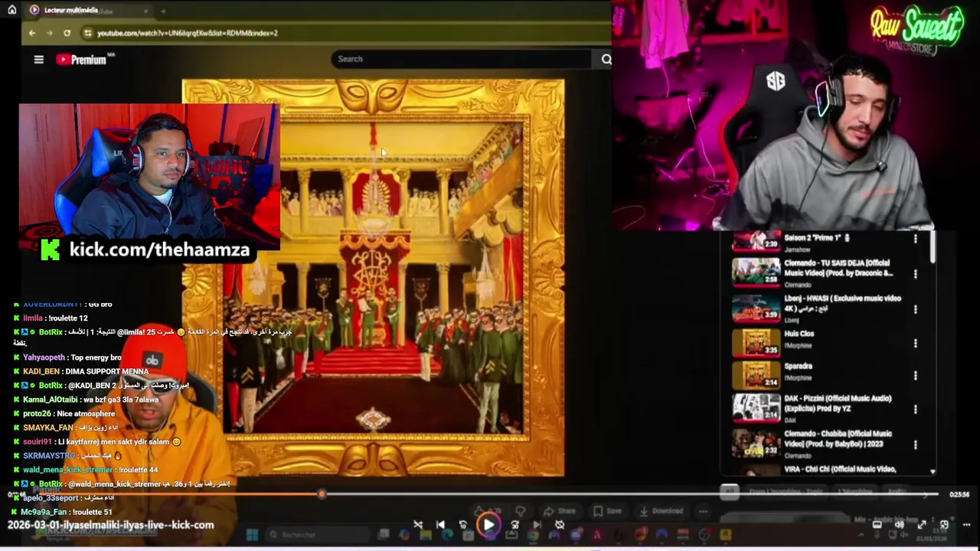
Task: Click the taskbar 'Rechercher' search box
Action: [319, 534]
